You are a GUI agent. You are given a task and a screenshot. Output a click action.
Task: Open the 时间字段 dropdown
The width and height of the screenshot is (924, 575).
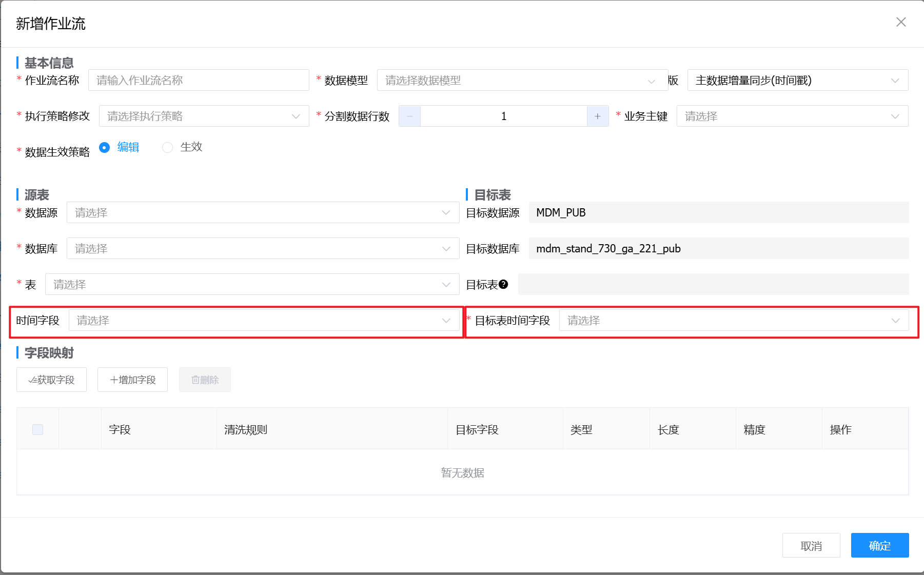264,321
